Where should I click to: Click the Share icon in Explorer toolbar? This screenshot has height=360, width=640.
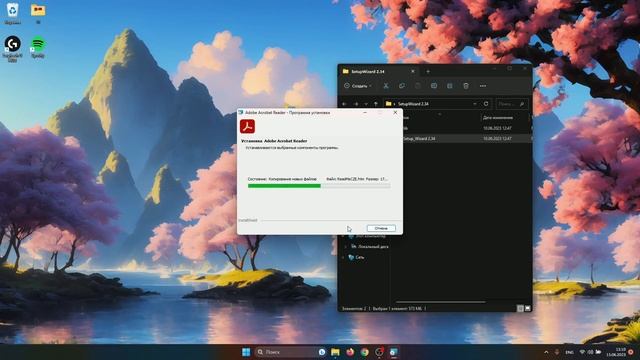(x=449, y=86)
